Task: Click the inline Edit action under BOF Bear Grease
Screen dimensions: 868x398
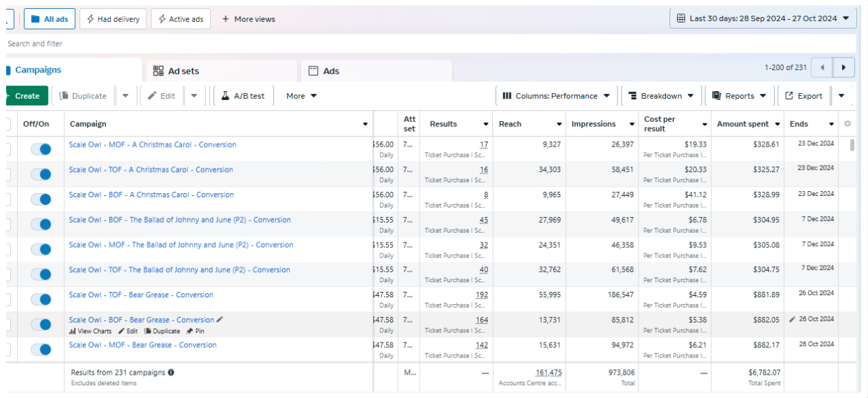Action: pyautogui.click(x=128, y=332)
